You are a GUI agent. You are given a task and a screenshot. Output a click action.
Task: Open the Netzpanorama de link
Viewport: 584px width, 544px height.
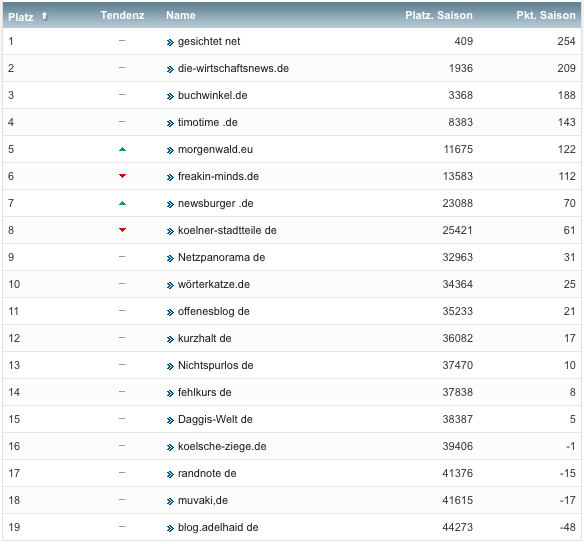click(x=221, y=257)
